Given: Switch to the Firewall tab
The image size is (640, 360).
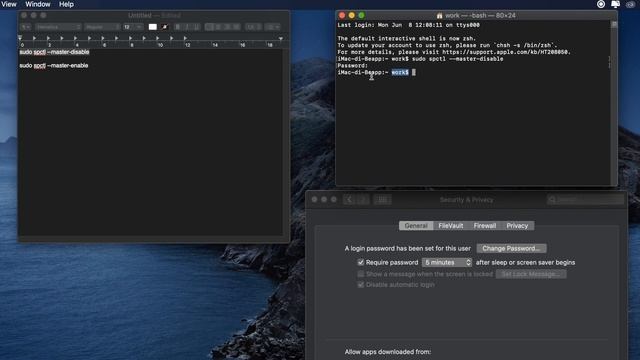Looking at the screenshot, I should (484, 226).
